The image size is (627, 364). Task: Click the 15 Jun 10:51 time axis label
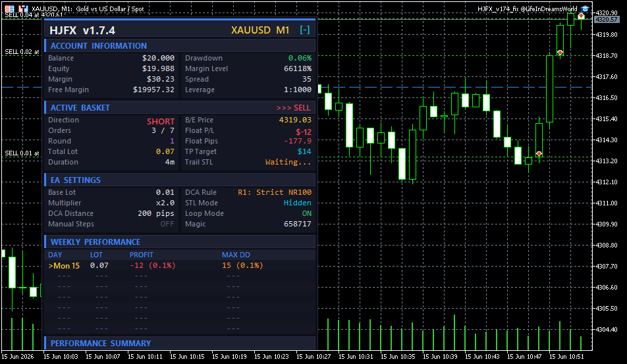[566, 356]
